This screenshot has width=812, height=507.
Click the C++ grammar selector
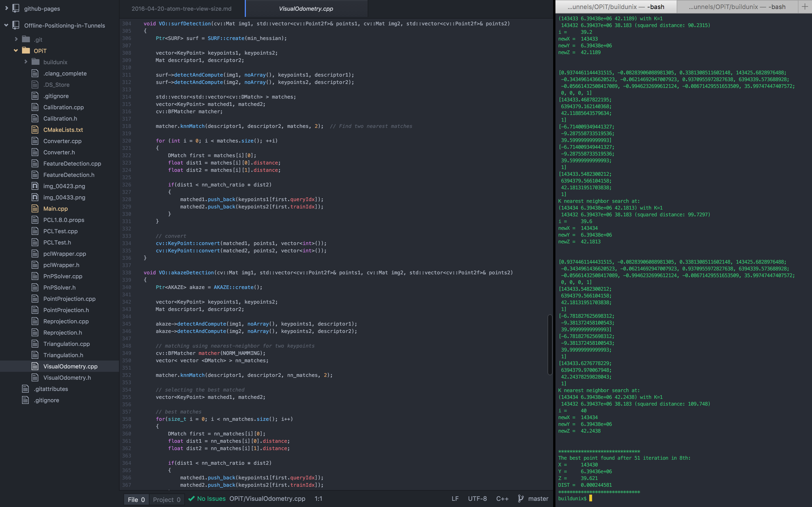tap(502, 499)
